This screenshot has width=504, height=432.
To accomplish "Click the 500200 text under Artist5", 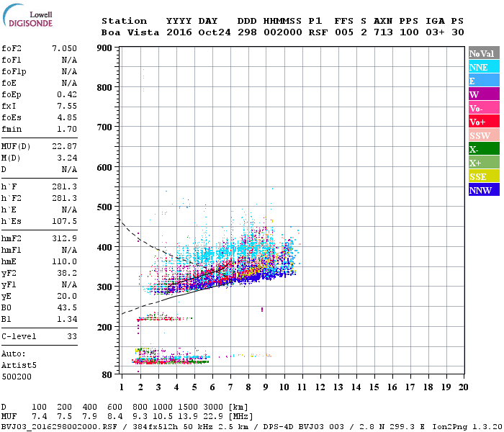I will [x=17, y=377].
